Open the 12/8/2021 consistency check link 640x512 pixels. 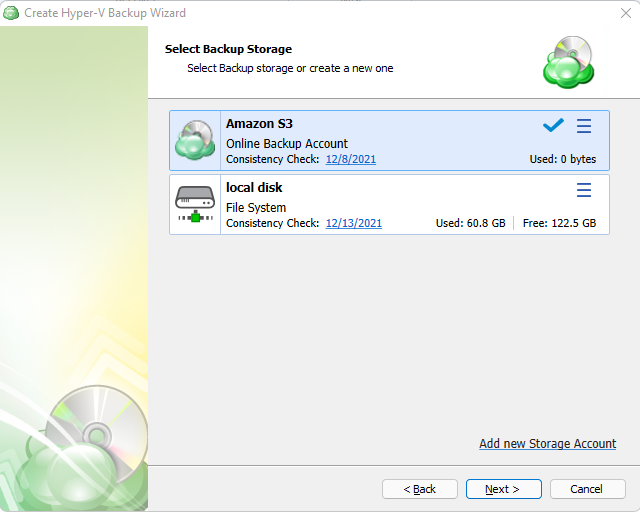(350, 159)
